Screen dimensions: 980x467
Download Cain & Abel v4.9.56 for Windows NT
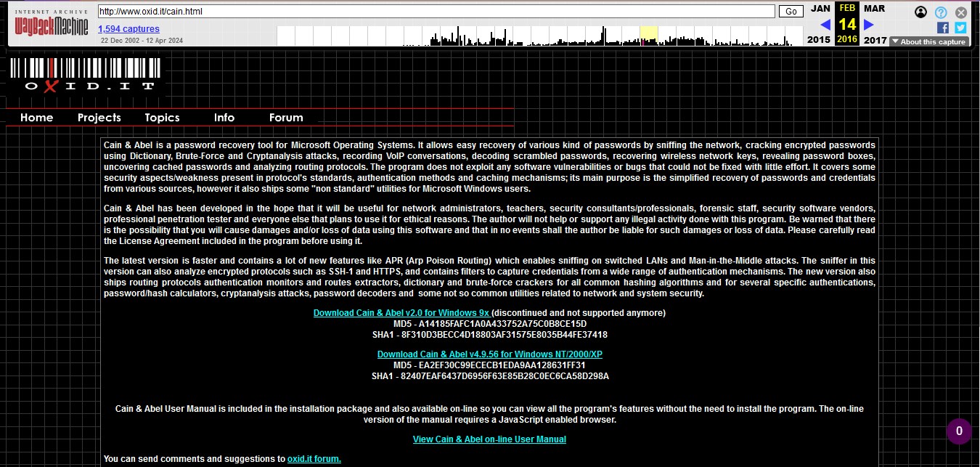click(490, 354)
